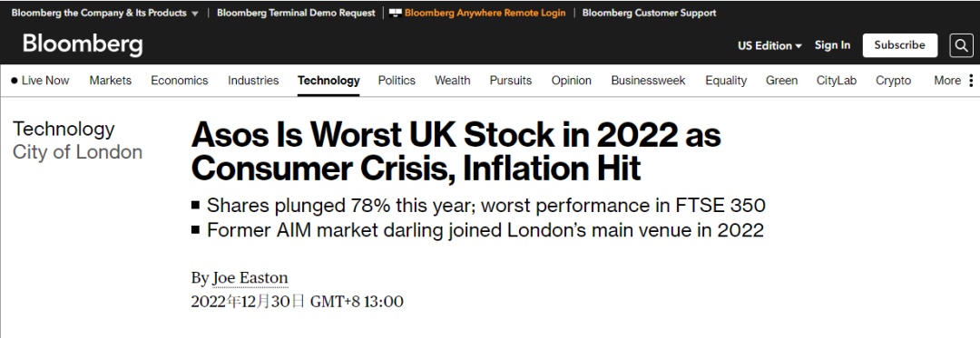980x338 pixels.
Task: Click the Bloomberg Anywhere monitor icon
Action: coord(395,13)
